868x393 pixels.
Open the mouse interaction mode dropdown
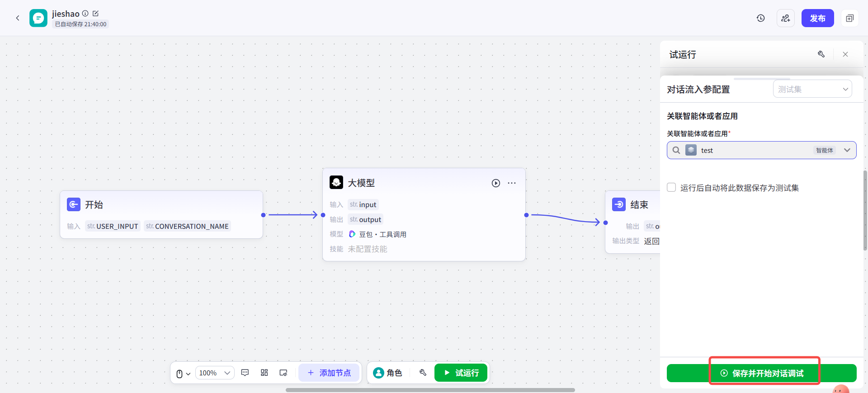(183, 374)
